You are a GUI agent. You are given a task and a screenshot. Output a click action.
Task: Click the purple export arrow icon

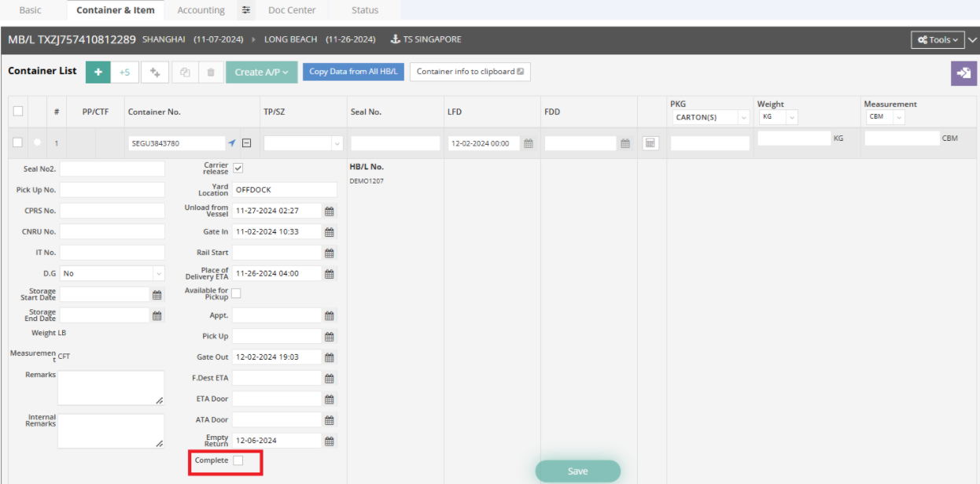tap(963, 72)
